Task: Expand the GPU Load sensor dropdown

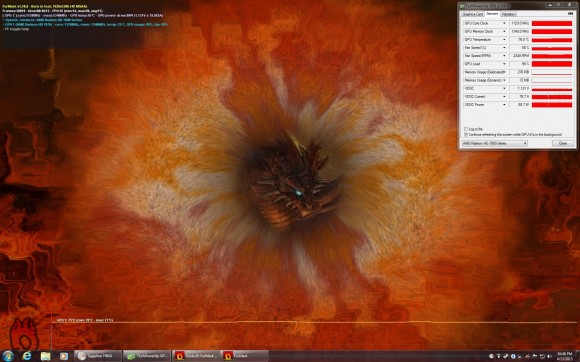Action: [504, 64]
